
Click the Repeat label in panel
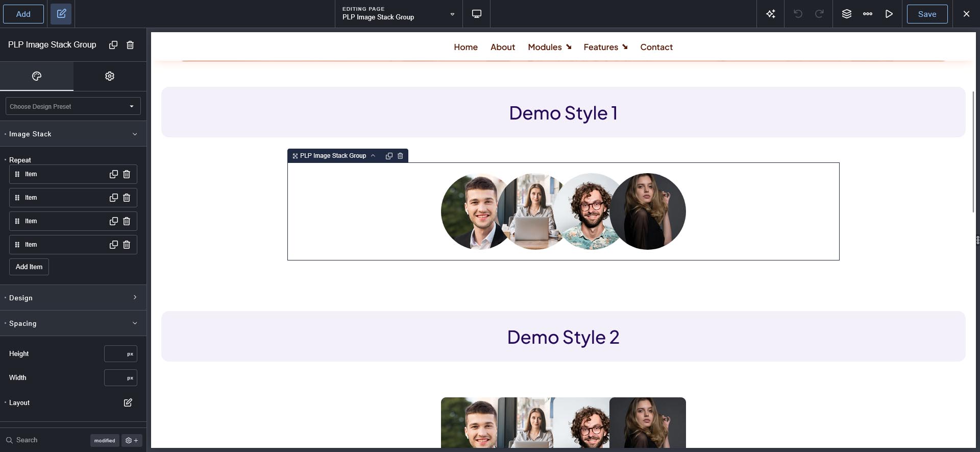20,160
